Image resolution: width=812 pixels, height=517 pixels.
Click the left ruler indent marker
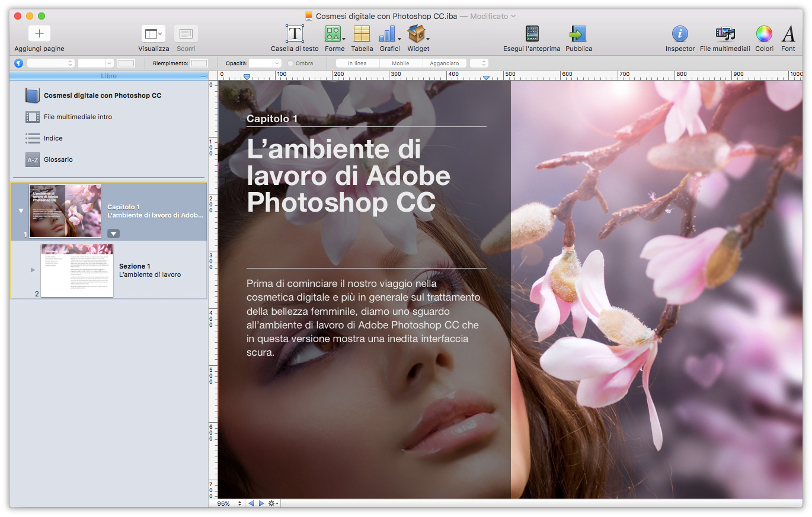coord(247,77)
